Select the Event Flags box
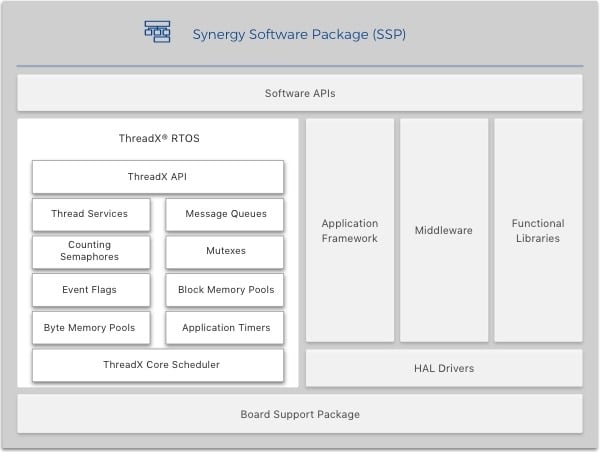Image resolution: width=600 pixels, height=452 pixels. point(90,290)
